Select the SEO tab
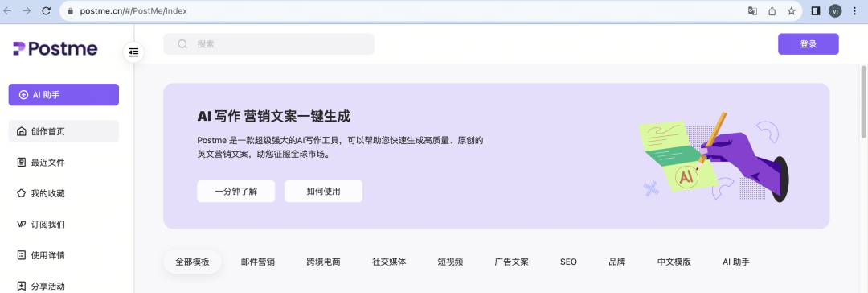Viewport: 868px width, 293px height. point(568,262)
